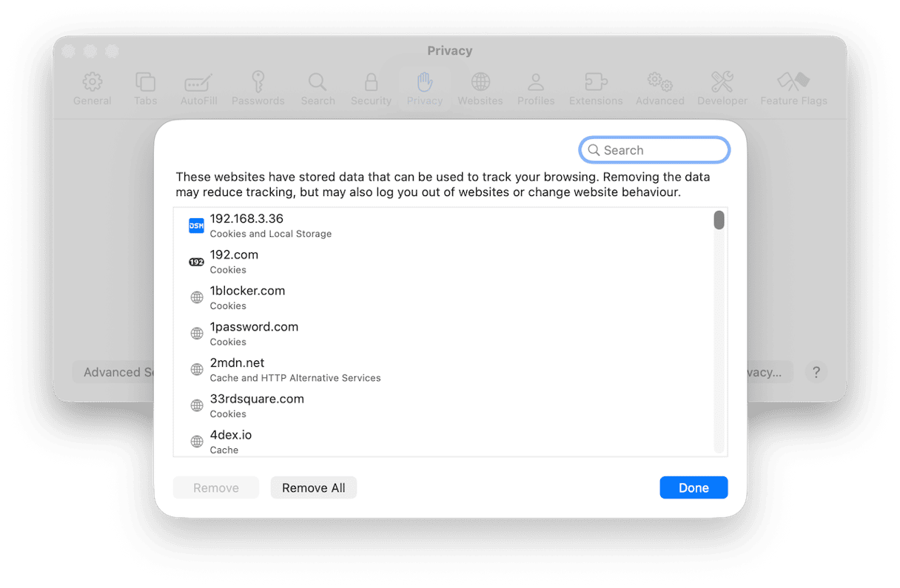
Task: Click the Search toolbar tab
Action: [x=318, y=89]
